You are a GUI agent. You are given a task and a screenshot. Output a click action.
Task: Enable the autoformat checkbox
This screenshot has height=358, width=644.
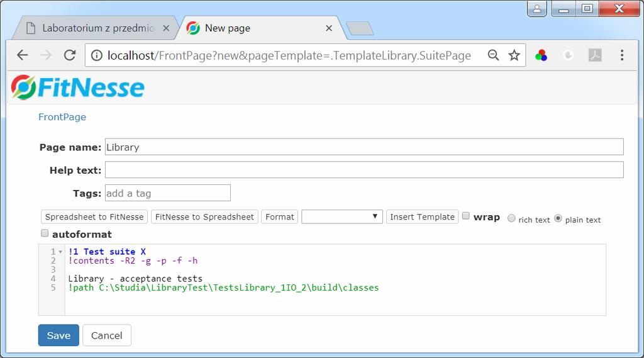(x=45, y=233)
